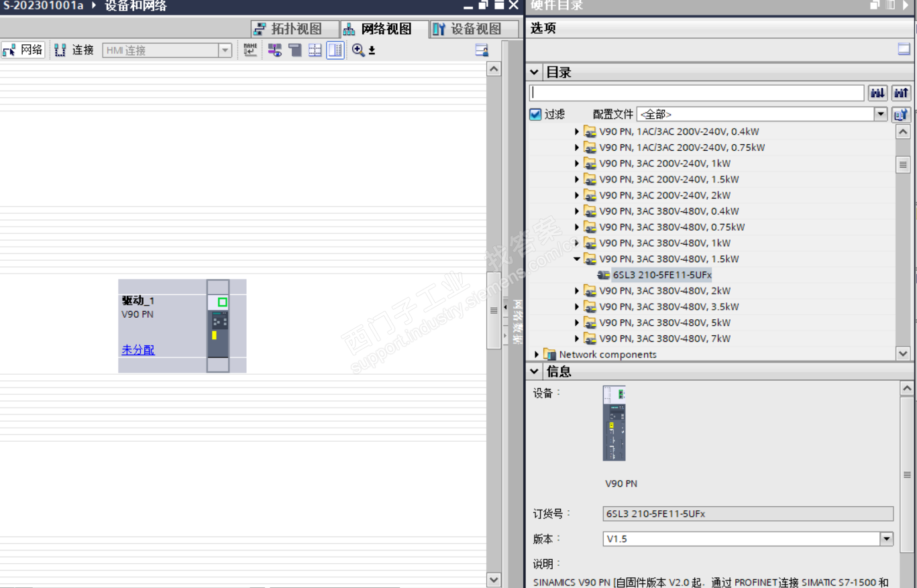
Task: Collapse the 信息 information section
Action: coord(535,371)
